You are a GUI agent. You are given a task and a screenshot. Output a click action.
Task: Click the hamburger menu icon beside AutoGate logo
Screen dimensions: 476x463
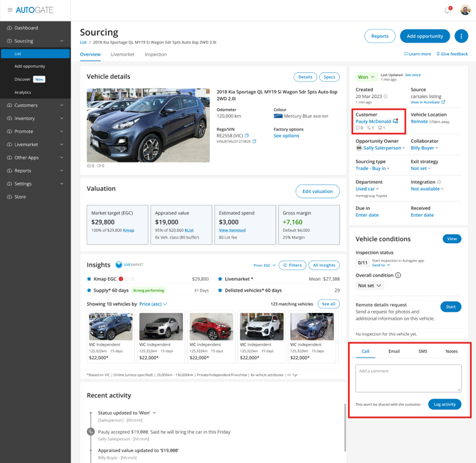10,10
